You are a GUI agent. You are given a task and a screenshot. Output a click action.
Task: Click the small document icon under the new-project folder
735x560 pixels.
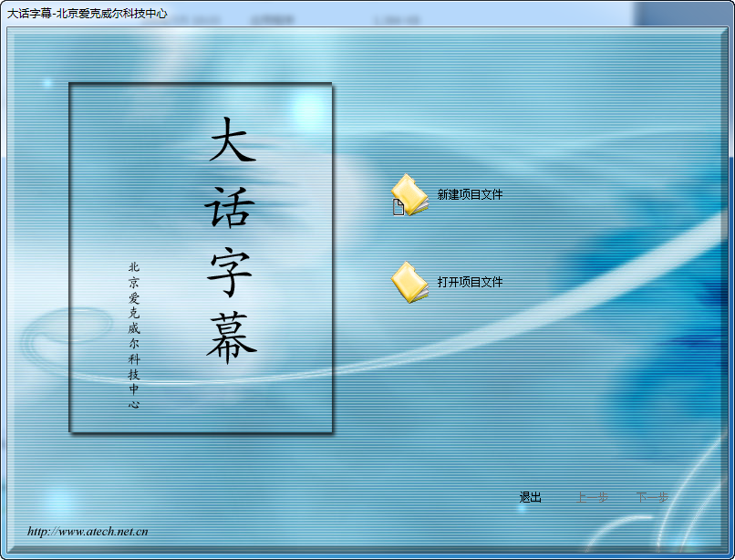[x=398, y=209]
